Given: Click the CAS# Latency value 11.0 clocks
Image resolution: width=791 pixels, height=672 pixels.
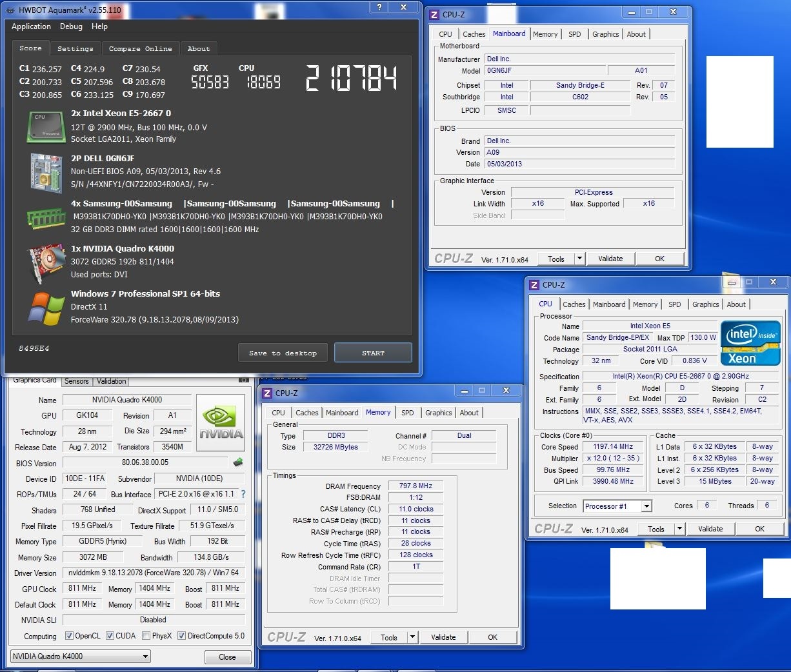Looking at the screenshot, I should point(416,509).
